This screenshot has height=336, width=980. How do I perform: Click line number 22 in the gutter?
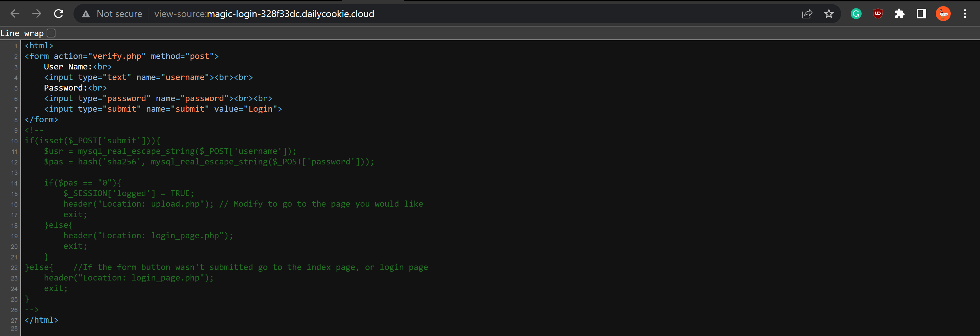[x=14, y=268]
